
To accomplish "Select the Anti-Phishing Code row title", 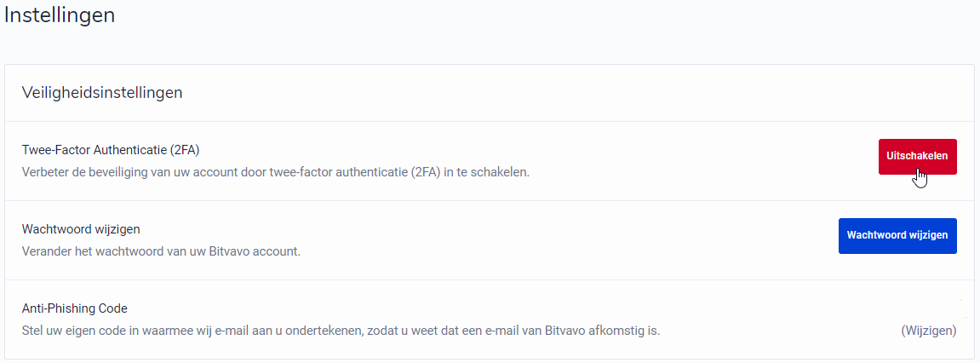I will pyautogui.click(x=74, y=308).
